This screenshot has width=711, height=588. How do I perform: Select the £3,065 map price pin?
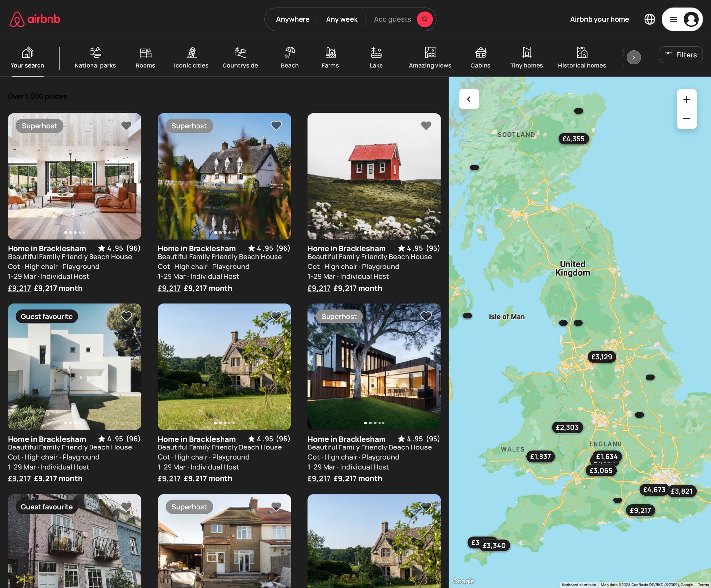pyautogui.click(x=601, y=471)
